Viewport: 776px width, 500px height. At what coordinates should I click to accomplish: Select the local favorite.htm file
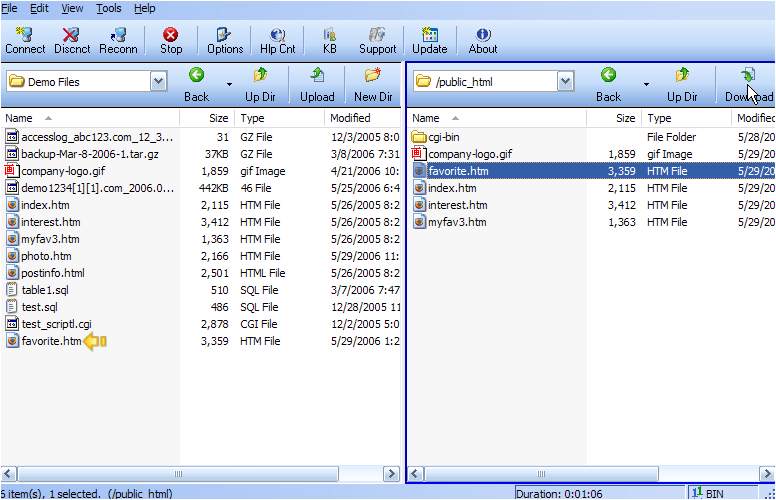coord(51,341)
